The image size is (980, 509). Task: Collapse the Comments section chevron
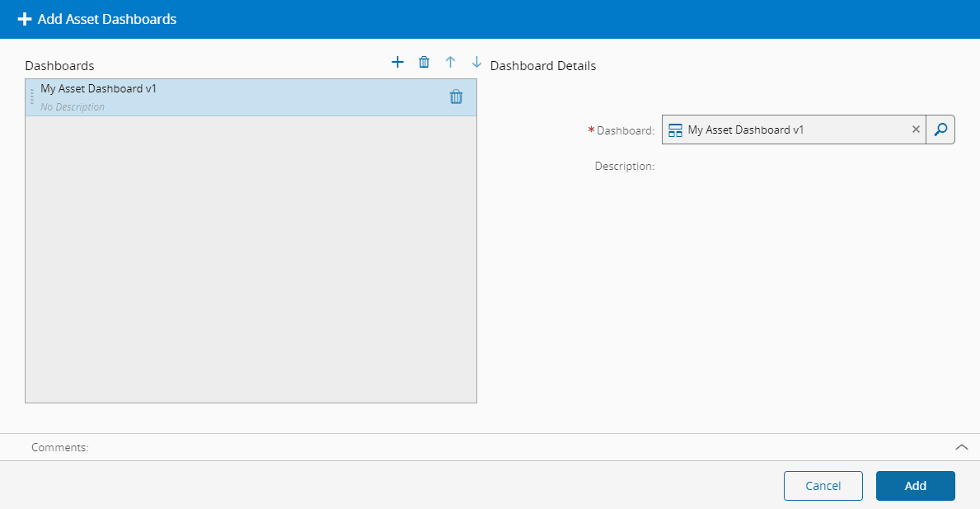[x=961, y=447]
